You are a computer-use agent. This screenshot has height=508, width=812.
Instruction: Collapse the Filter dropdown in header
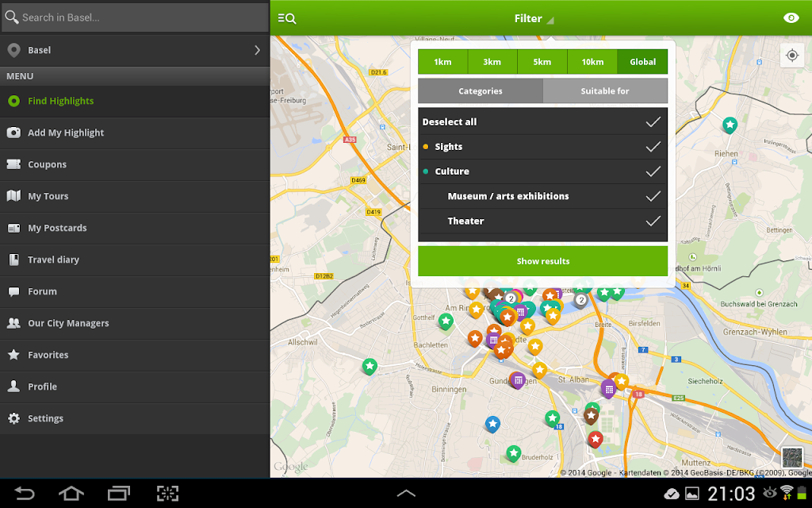(x=534, y=19)
